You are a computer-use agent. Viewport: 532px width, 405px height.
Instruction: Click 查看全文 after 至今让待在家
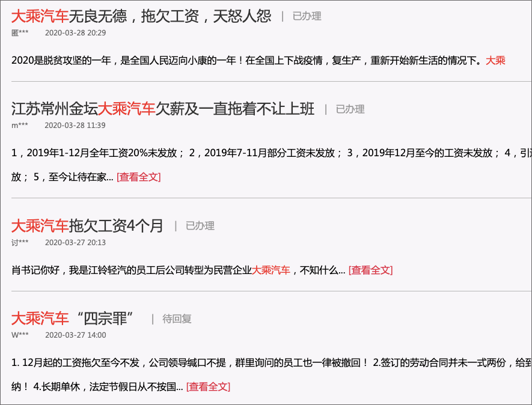[139, 177]
